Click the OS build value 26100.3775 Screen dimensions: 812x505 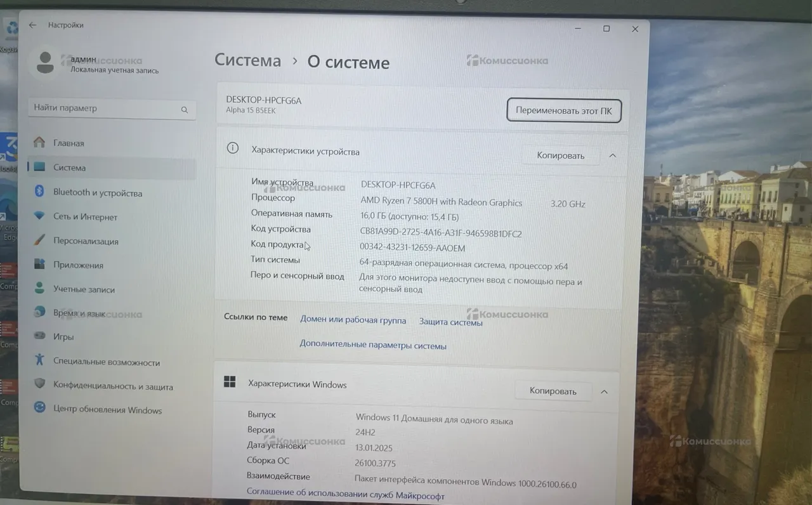(375, 464)
